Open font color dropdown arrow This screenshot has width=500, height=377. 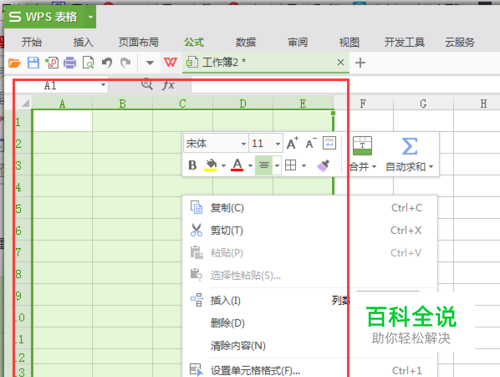pyautogui.click(x=250, y=165)
